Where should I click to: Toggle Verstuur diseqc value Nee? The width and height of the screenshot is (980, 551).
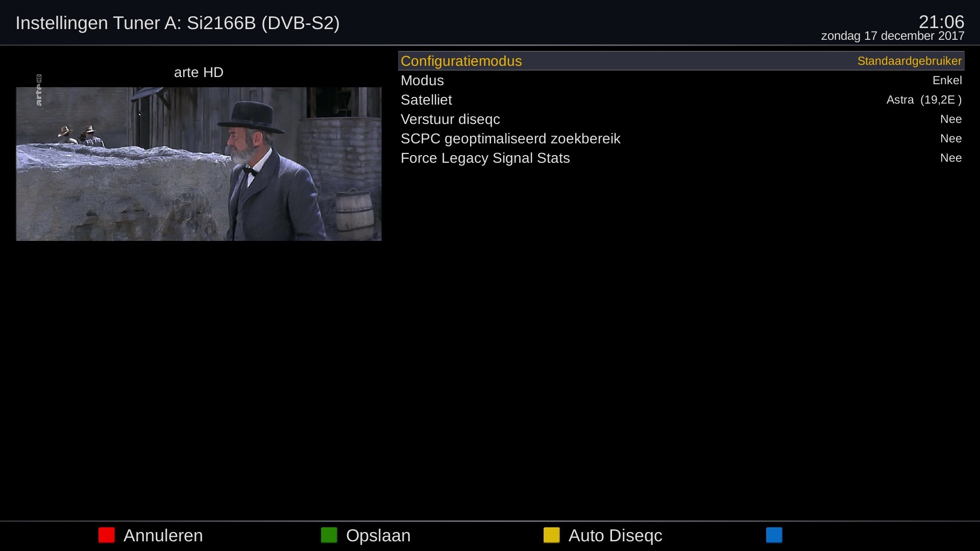point(950,119)
